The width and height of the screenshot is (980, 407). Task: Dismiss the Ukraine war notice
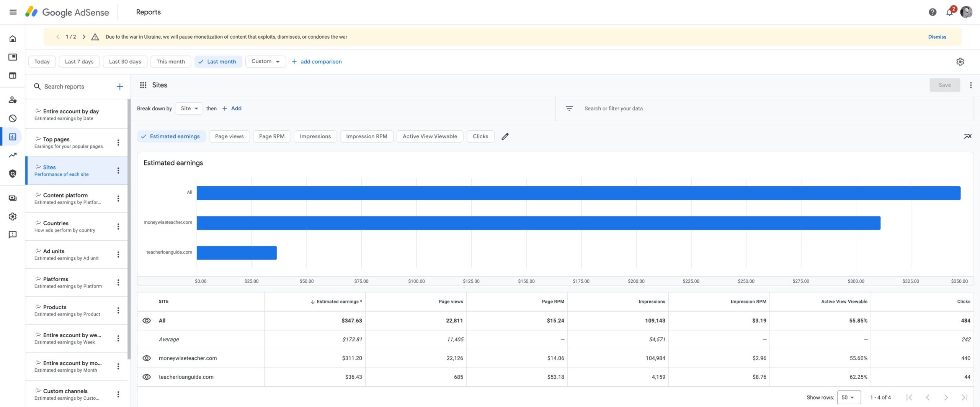[x=937, y=37]
